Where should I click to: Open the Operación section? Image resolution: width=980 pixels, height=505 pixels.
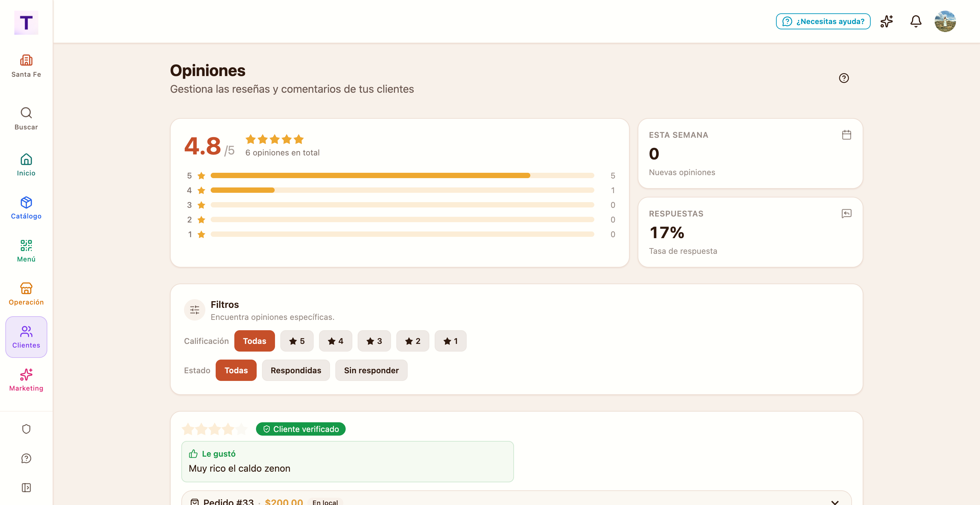pyautogui.click(x=26, y=294)
